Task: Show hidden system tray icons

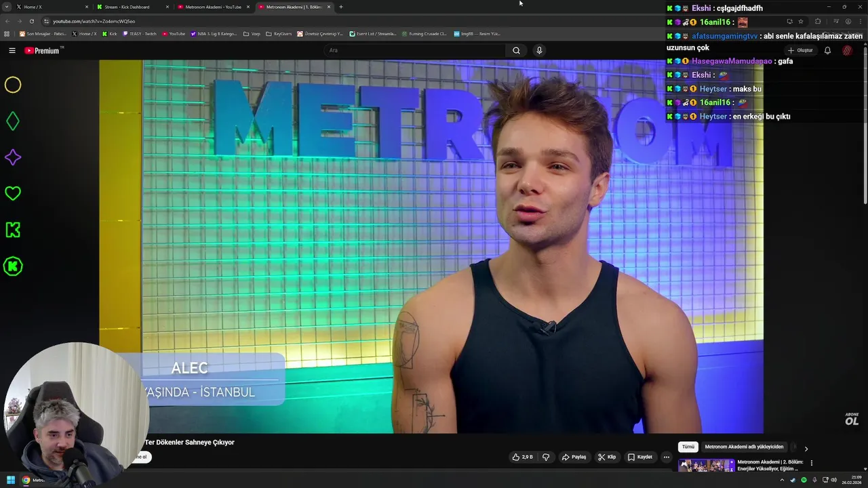Action: click(782, 480)
